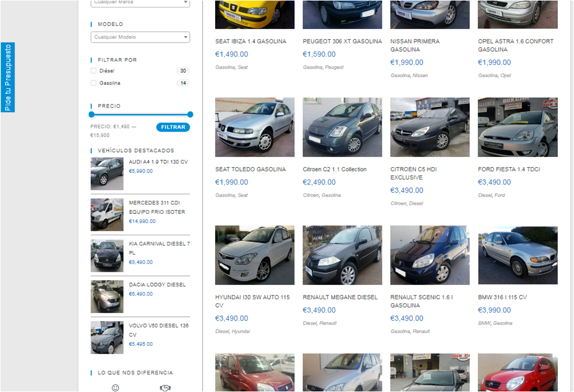
Task: Open the FORD FIESTA 1.4 TDCI title
Action: pyautogui.click(x=509, y=169)
